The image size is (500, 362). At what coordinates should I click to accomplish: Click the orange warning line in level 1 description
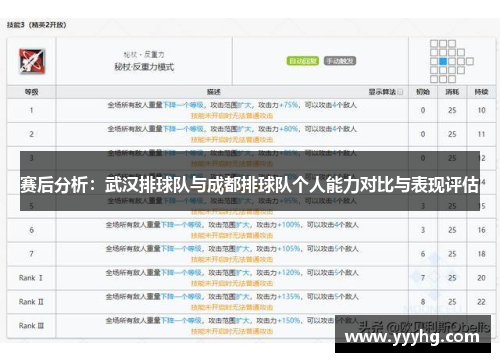[x=232, y=116]
